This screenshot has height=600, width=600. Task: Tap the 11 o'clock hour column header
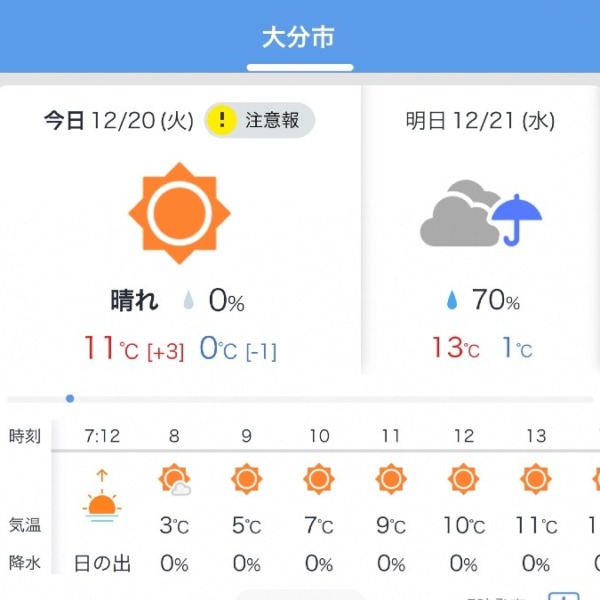pos(391,436)
